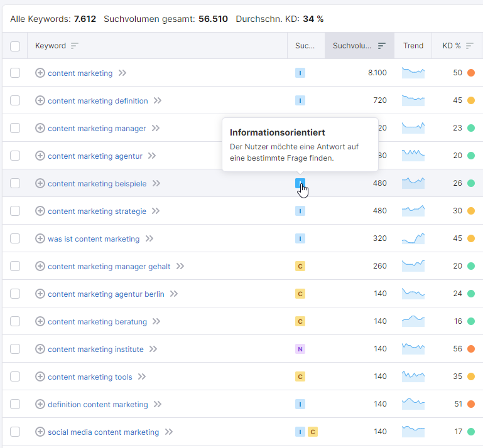Viewport: 483px width, 448px height.
Task: Click I badge for definition content marketing
Action: tap(300, 404)
